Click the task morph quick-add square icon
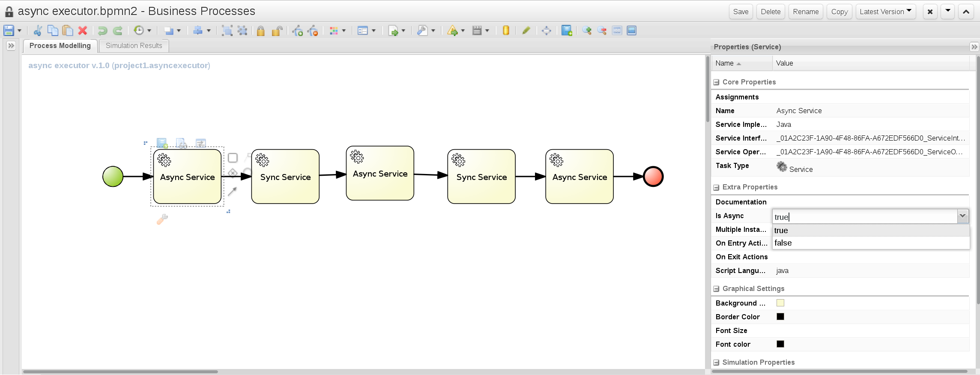The width and height of the screenshot is (980, 375). (233, 158)
